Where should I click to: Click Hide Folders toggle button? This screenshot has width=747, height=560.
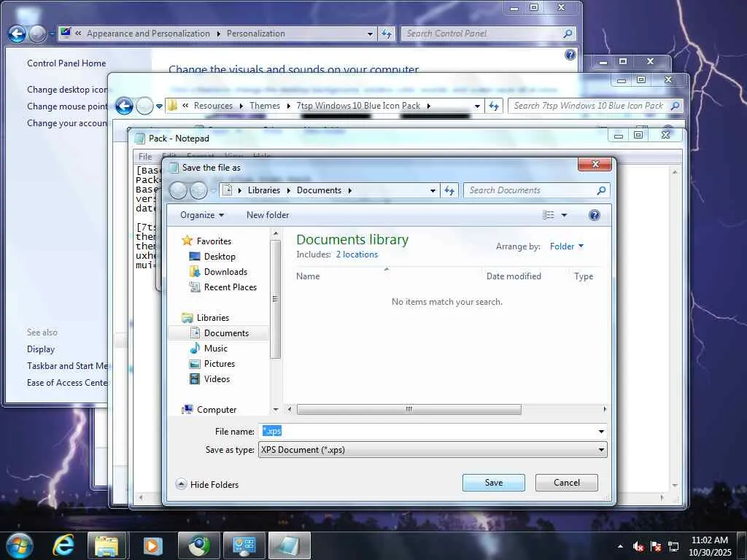click(x=207, y=484)
